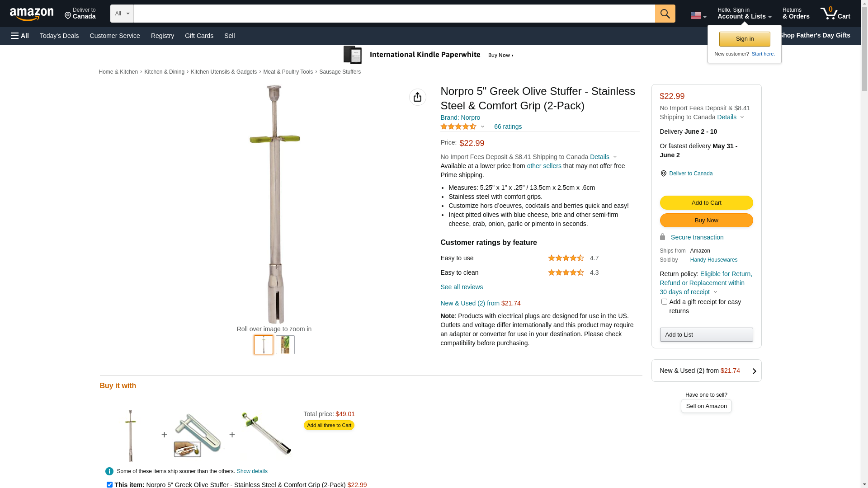This screenshot has height=488, width=868.
Task: Open the All hamburger menu
Action: coord(20,36)
